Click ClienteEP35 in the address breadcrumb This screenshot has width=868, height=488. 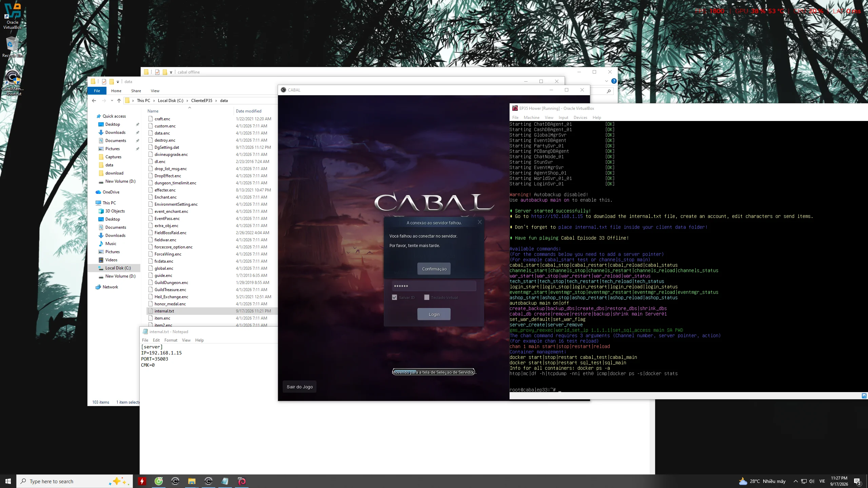click(202, 101)
